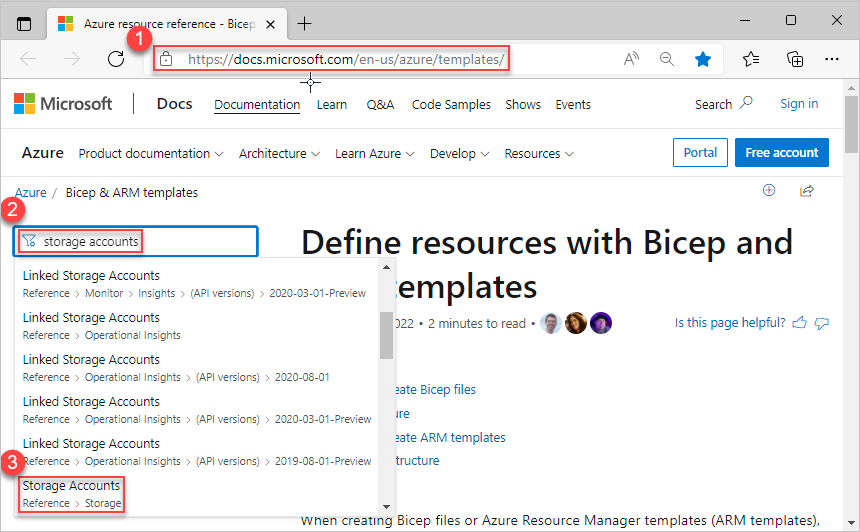The width and height of the screenshot is (860, 532).
Task: Go back to previous page
Action: pyautogui.click(x=28, y=59)
